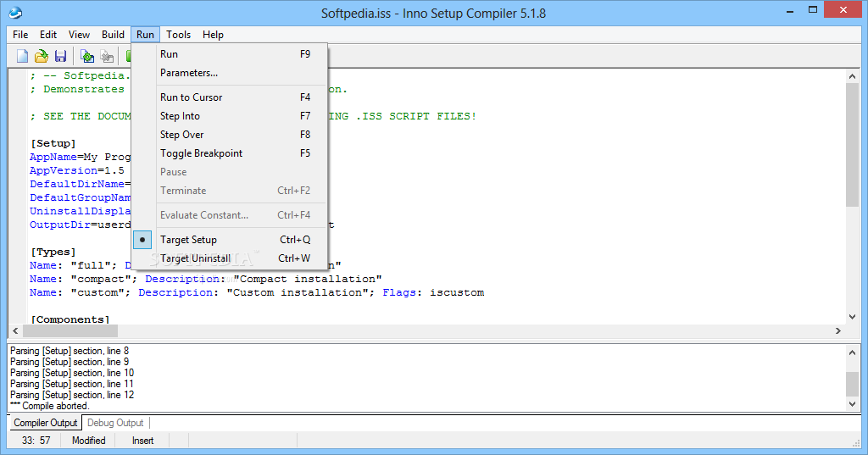Click the editor vertical scrollbar down arrow
This screenshot has width=868, height=455.
[852, 317]
